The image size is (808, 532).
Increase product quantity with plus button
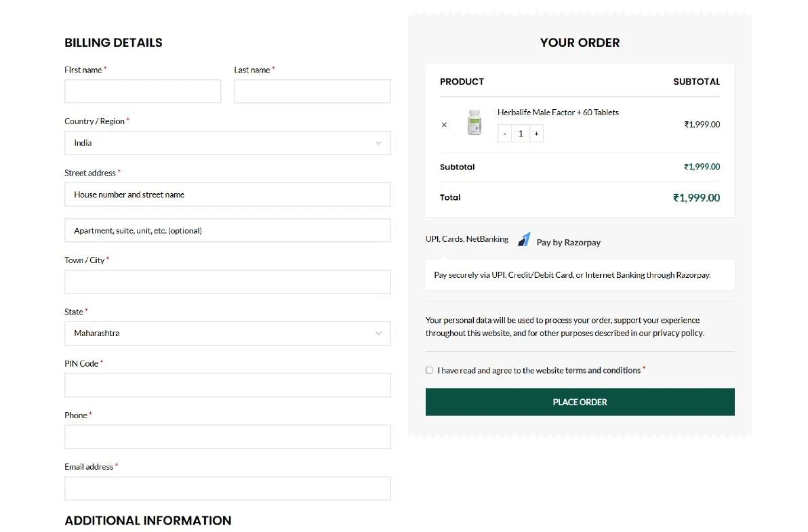(x=536, y=134)
